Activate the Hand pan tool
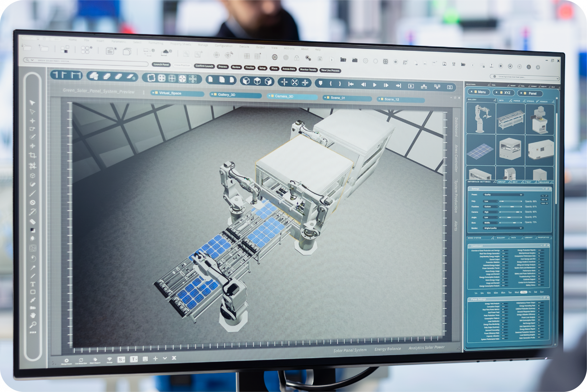587x392 pixels. coord(33,315)
